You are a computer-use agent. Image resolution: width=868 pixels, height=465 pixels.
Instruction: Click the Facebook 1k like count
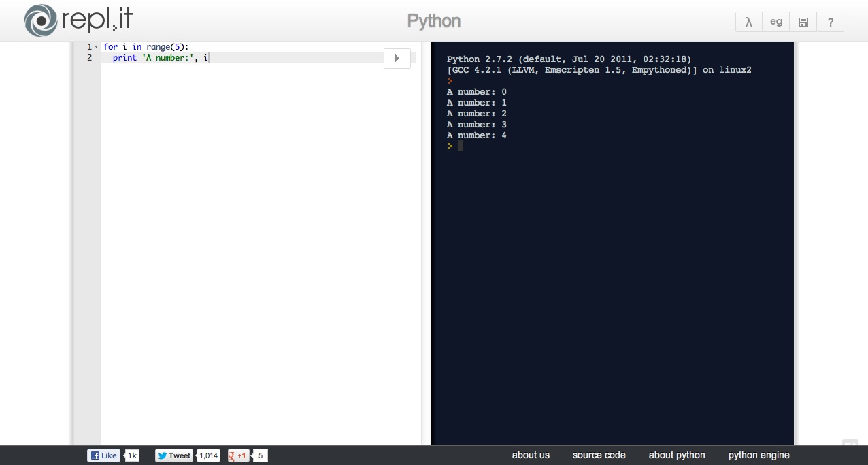point(133,455)
